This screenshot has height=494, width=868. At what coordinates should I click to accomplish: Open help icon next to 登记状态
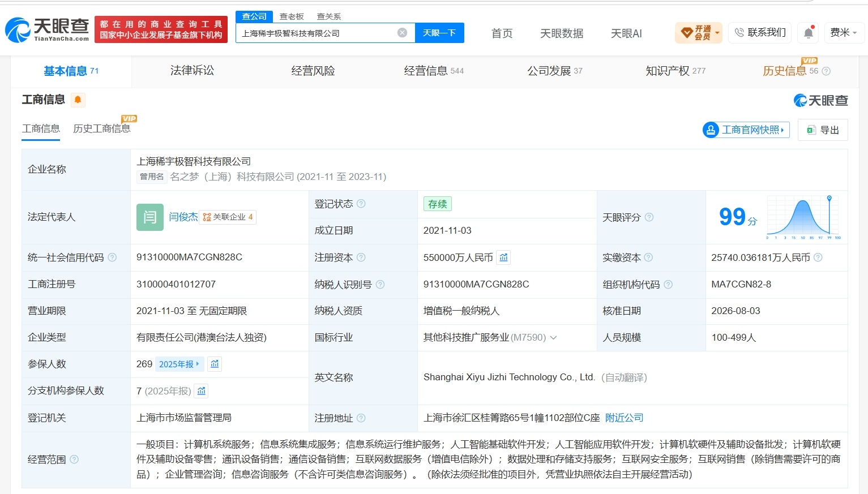[361, 204]
